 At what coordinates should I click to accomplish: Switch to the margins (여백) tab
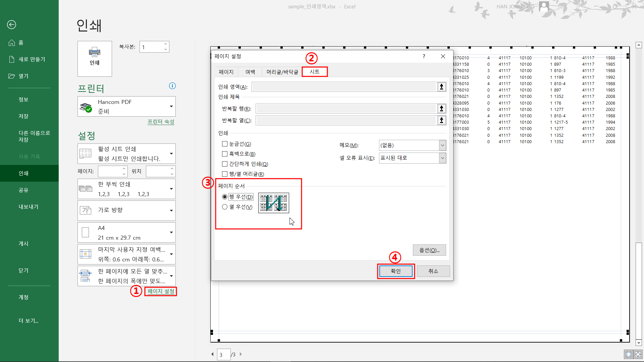point(250,72)
